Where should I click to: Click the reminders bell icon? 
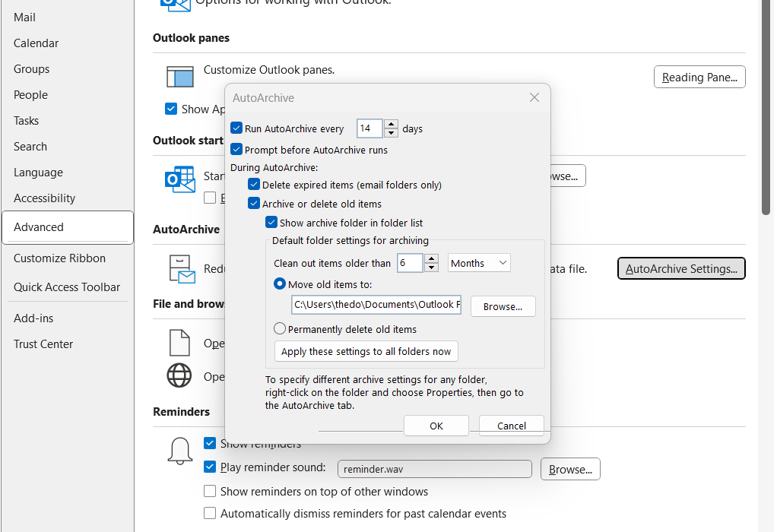pos(180,451)
